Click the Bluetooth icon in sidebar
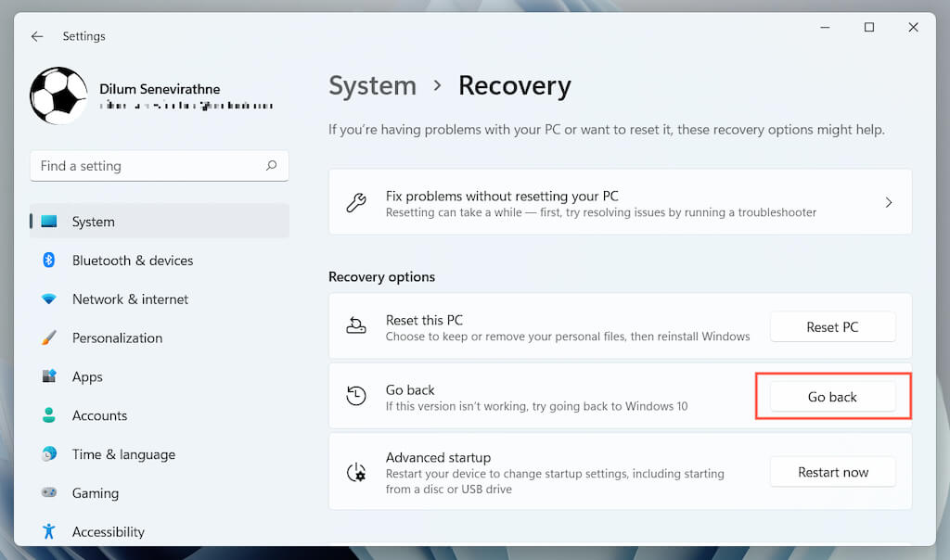Image resolution: width=950 pixels, height=560 pixels. [x=49, y=261]
